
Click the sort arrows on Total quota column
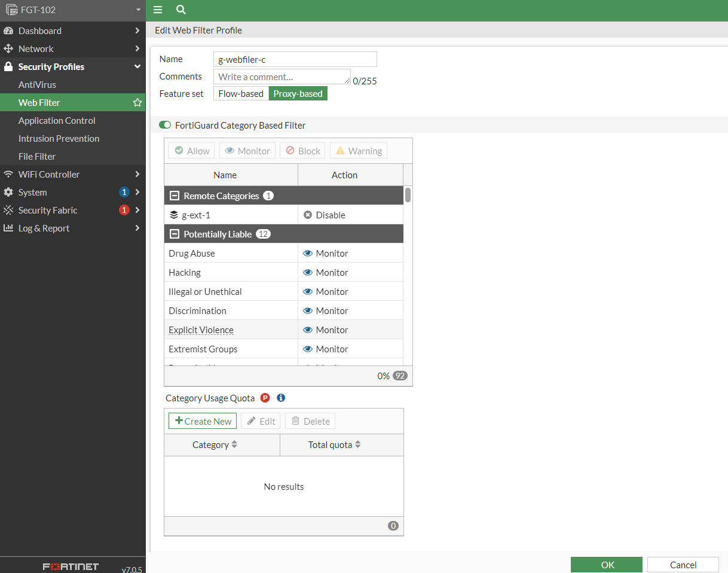click(357, 444)
